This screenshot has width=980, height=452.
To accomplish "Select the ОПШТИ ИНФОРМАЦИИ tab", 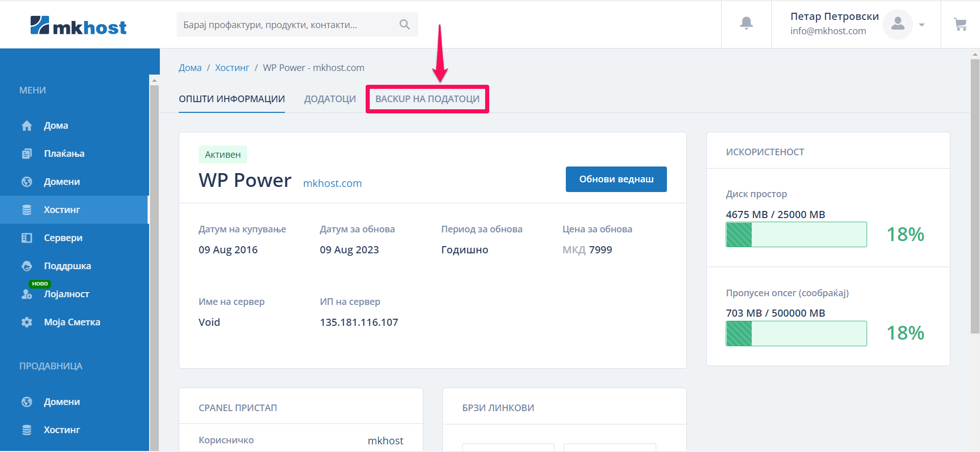I will pos(231,99).
